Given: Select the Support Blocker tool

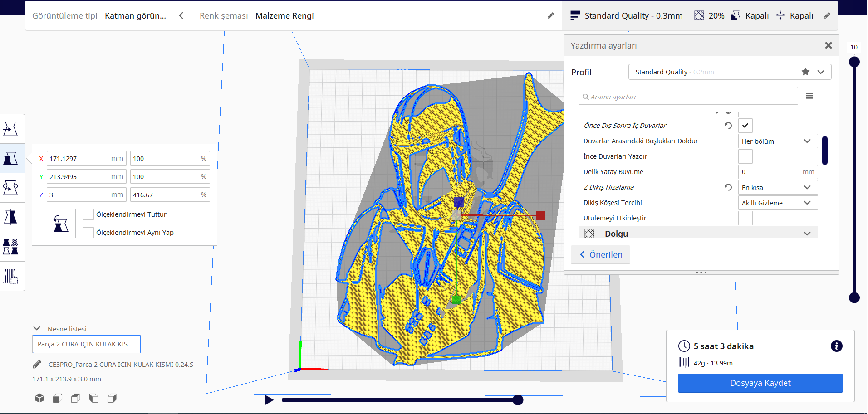Looking at the screenshot, I should tap(10, 276).
